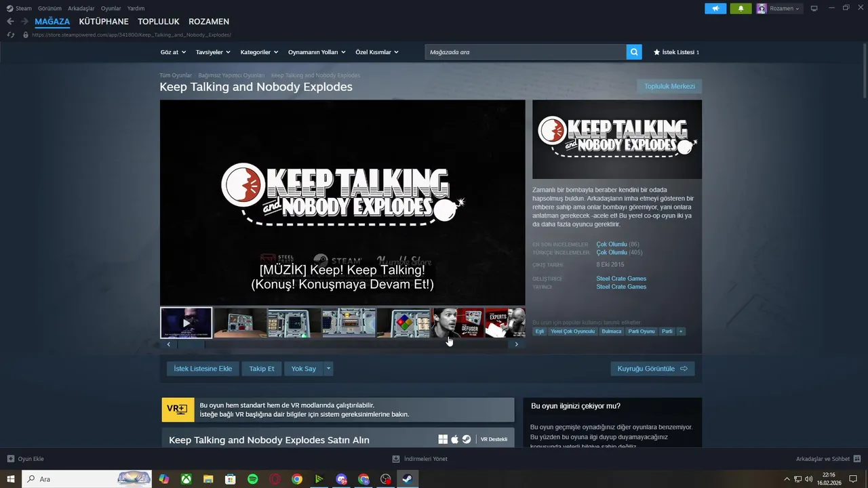868x488 pixels.
Task: Expand the Göz at dropdown
Action: (172, 52)
